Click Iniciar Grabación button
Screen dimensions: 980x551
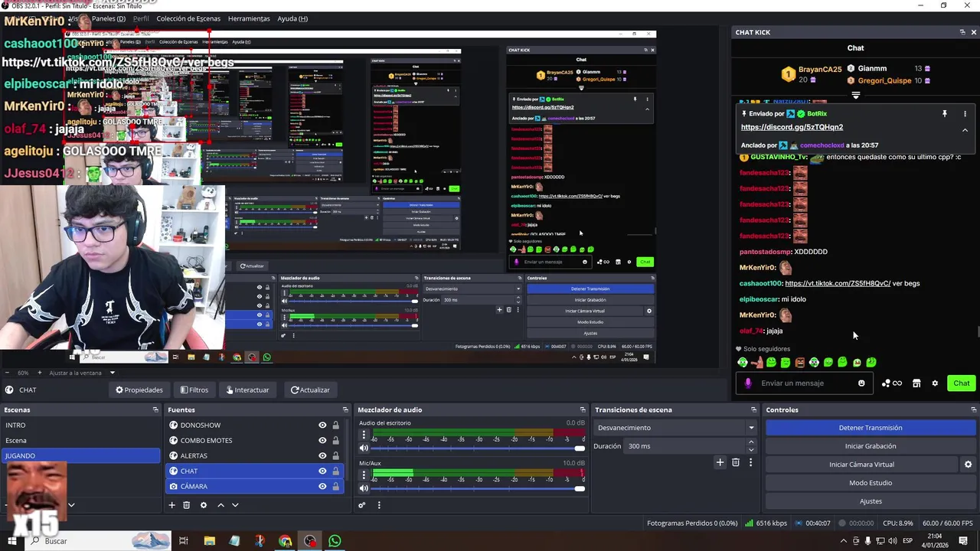coord(871,446)
